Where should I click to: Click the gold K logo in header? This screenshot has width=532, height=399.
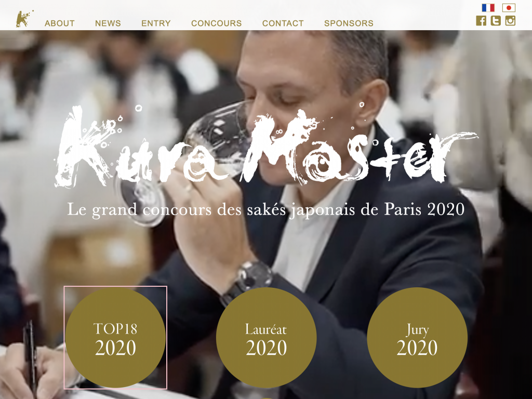pyautogui.click(x=24, y=19)
